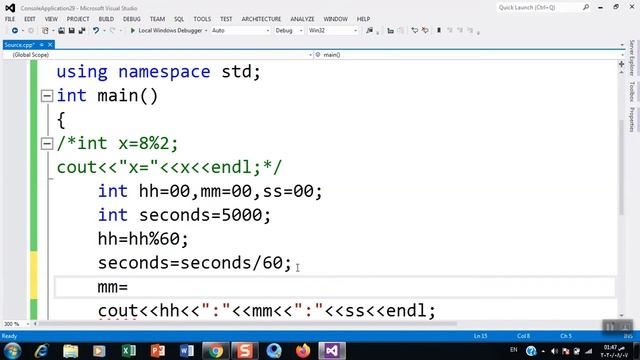Screen dimensions: 640x360
Task: Click the Open File toolbar icon
Action: click(x=61, y=31)
